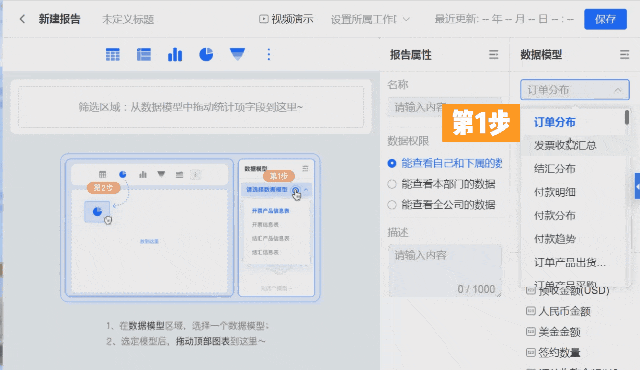Select 能查看自己和下属的数据 radio option
Screen dimensions: 640x370
(x=445, y=163)
